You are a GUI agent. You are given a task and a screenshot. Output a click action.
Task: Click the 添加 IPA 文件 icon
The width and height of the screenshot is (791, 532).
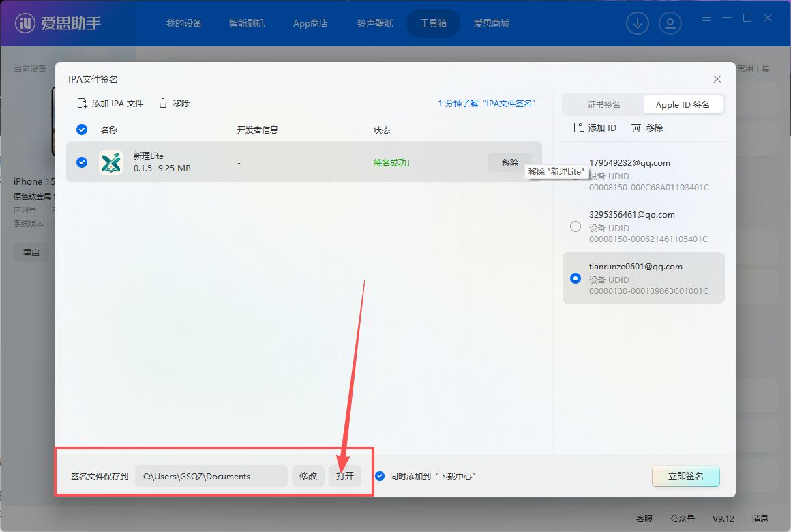(x=82, y=104)
